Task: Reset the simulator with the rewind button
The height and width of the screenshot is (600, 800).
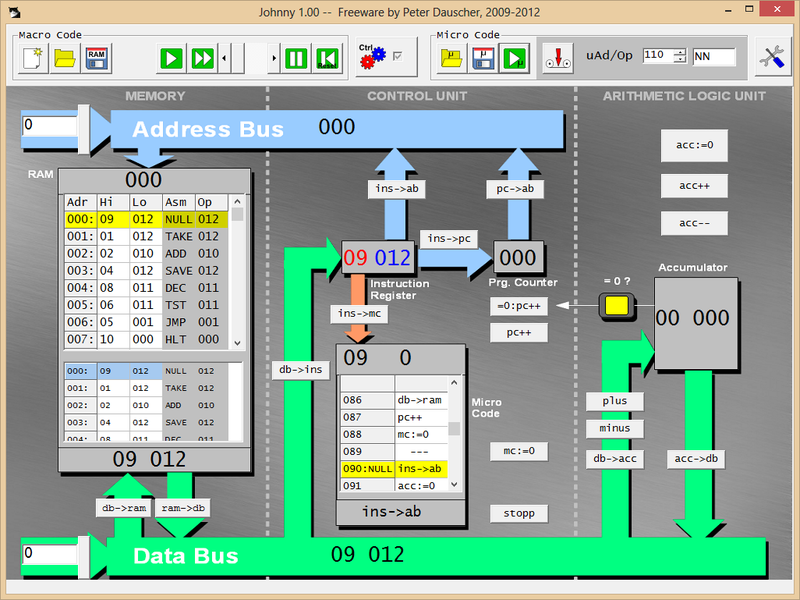Action: coord(326,58)
